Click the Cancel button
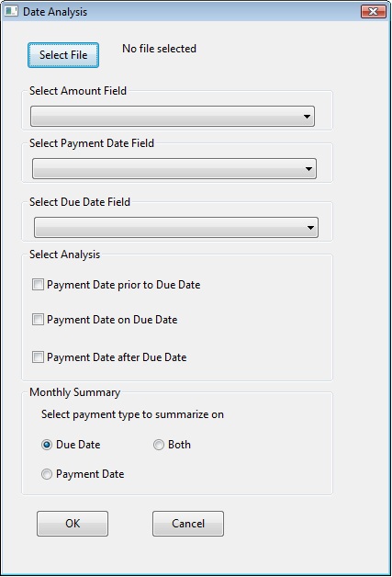This screenshot has width=392, height=577. coord(188,524)
